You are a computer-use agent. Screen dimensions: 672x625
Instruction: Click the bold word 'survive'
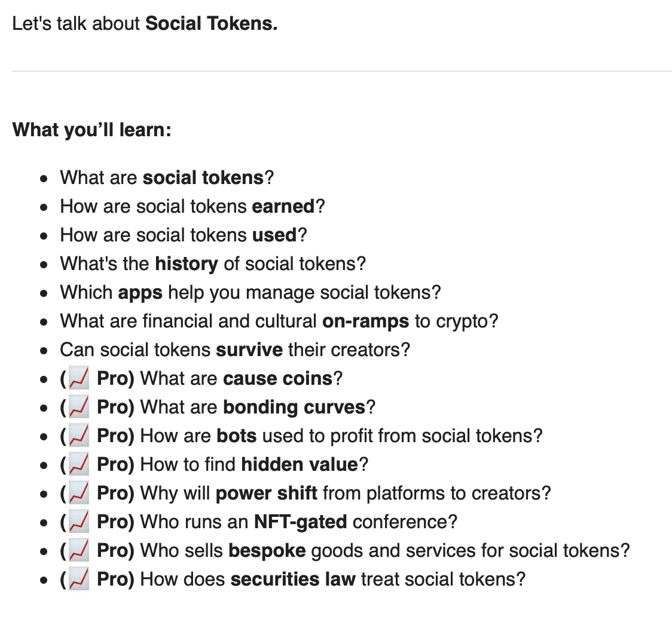(249, 350)
